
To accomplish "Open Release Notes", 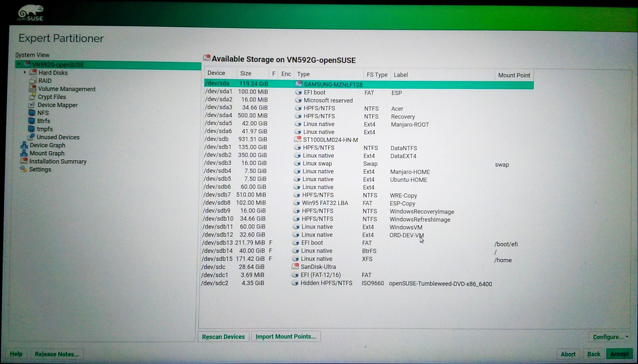I will (x=57, y=354).
